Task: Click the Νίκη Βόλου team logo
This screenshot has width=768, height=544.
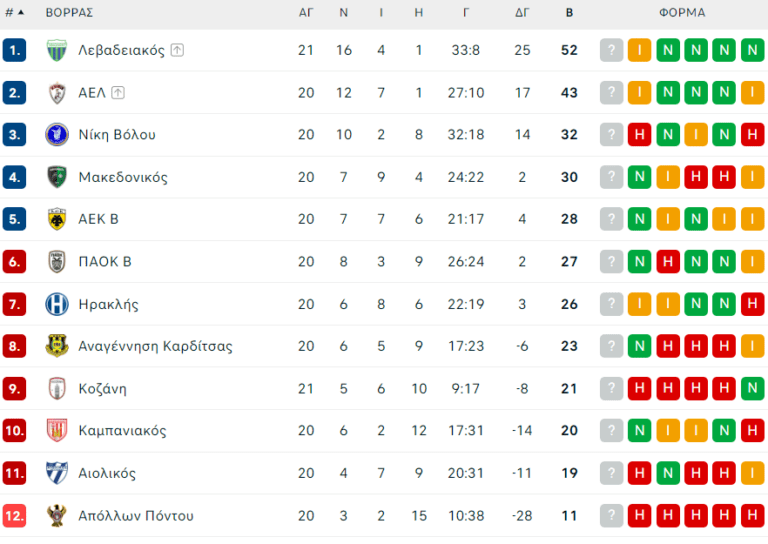Action: (x=57, y=135)
